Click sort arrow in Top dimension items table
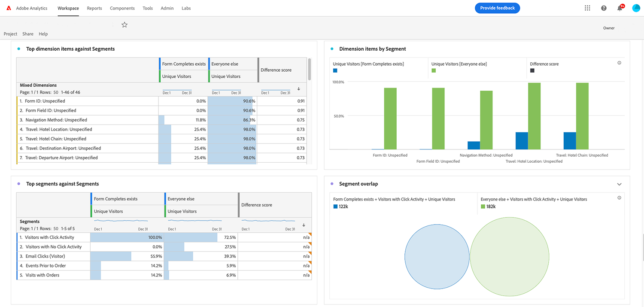 298,89
